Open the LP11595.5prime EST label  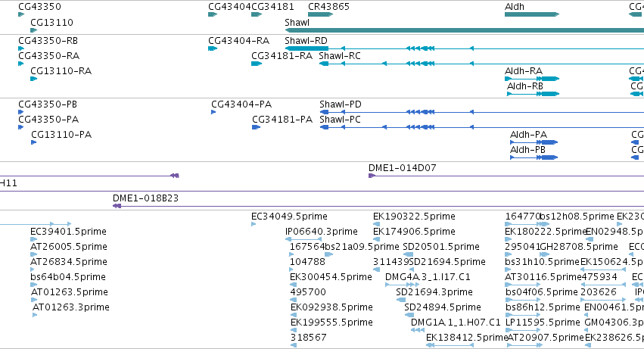[x=543, y=323]
